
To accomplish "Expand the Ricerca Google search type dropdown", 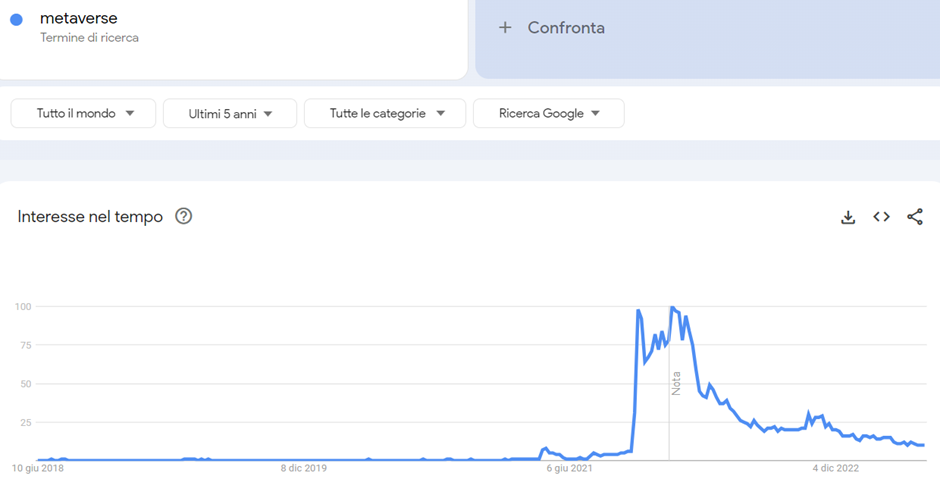I will (549, 113).
